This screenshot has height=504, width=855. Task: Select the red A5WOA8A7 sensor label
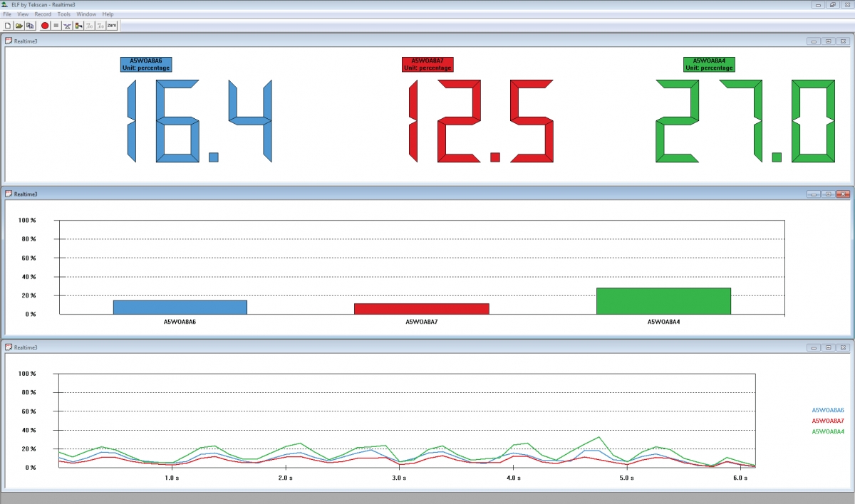[428, 64]
